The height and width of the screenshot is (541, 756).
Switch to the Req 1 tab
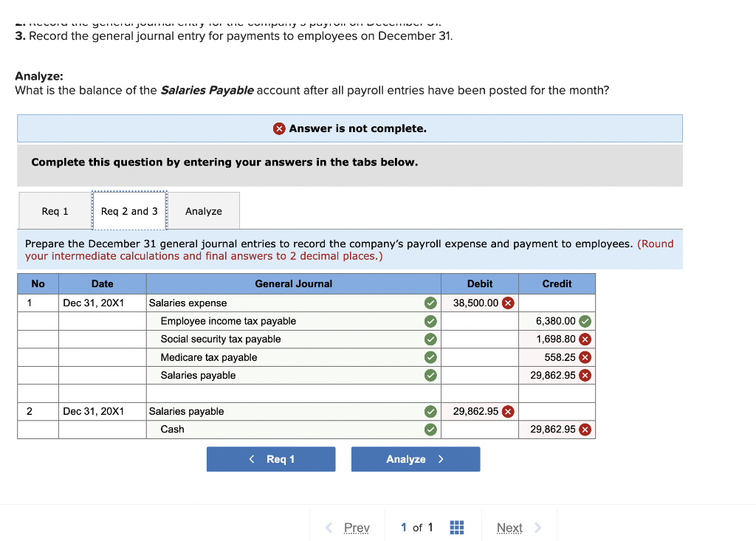pos(54,210)
